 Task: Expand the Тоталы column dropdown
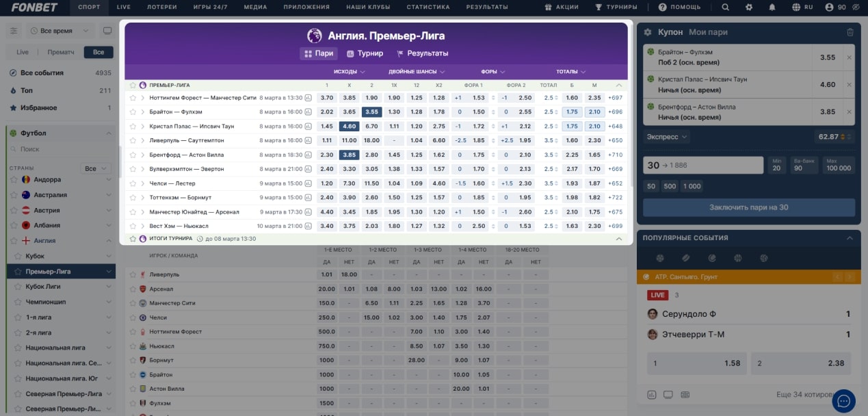click(x=570, y=71)
